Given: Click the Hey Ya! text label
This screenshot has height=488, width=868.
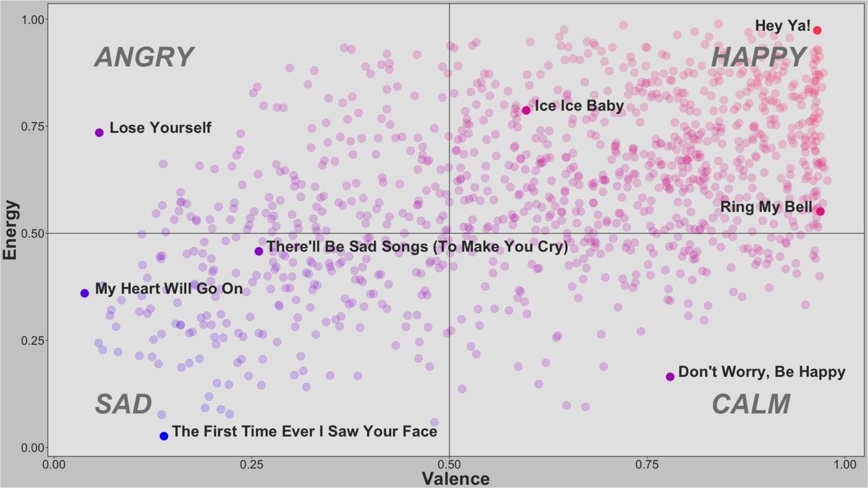Looking at the screenshot, I should pos(783,26).
